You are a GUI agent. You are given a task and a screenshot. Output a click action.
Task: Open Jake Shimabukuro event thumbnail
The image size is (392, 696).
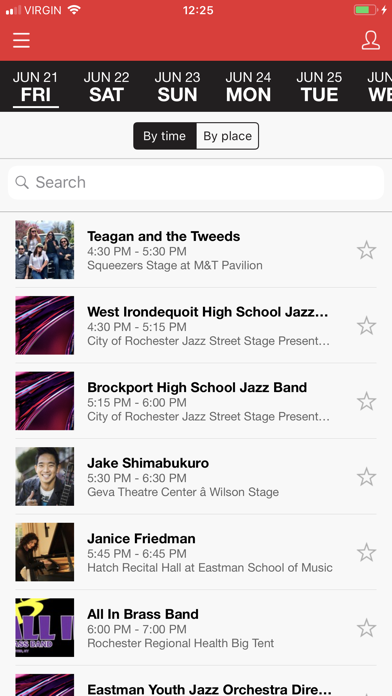pos(45,476)
